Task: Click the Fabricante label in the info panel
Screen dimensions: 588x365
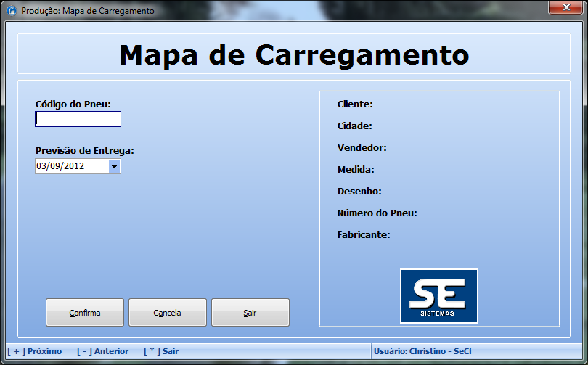Action: (x=364, y=235)
